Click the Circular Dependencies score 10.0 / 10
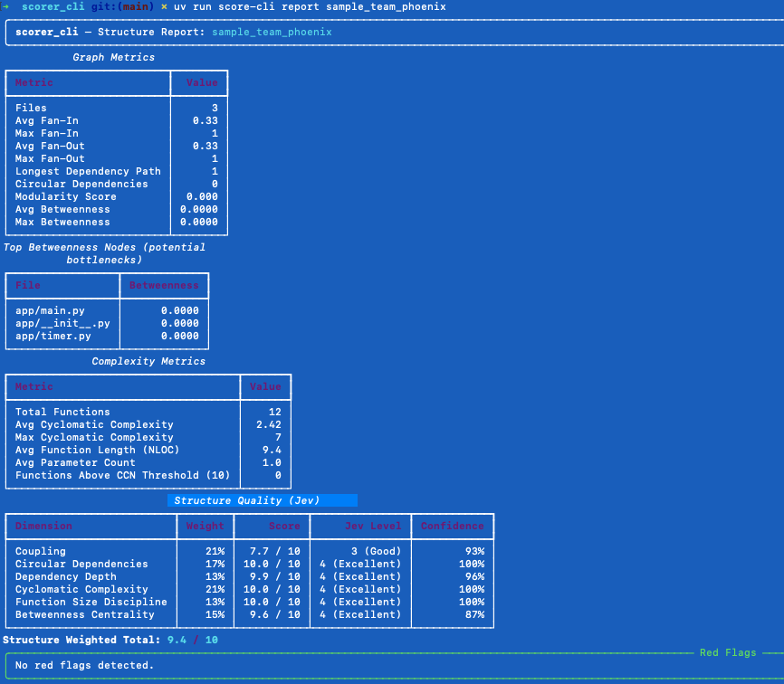Image resolution: width=784 pixels, height=684 pixels. pyautogui.click(x=272, y=564)
